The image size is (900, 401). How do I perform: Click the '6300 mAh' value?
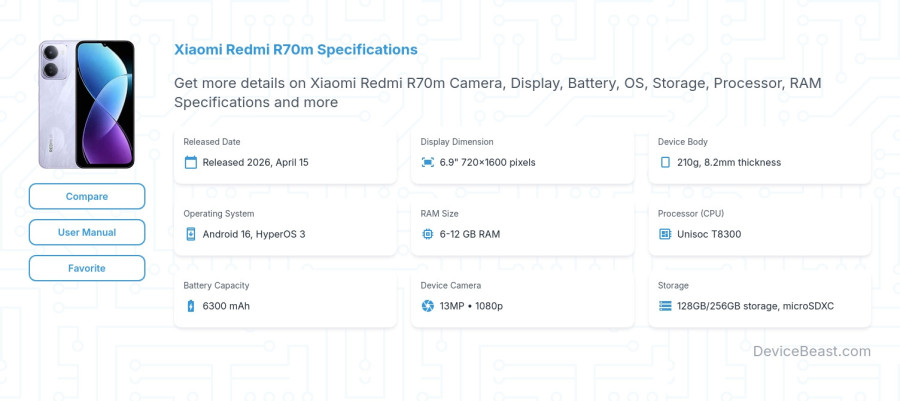pos(226,306)
